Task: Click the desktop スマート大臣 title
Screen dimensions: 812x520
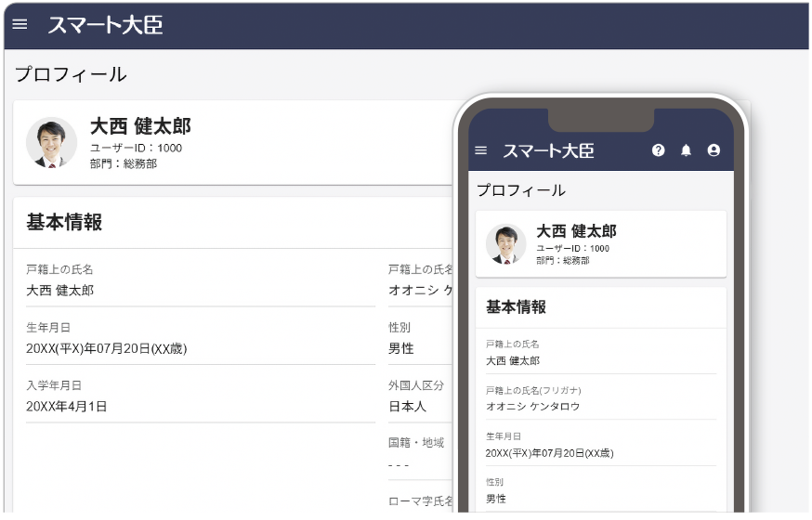Action: tap(105, 25)
